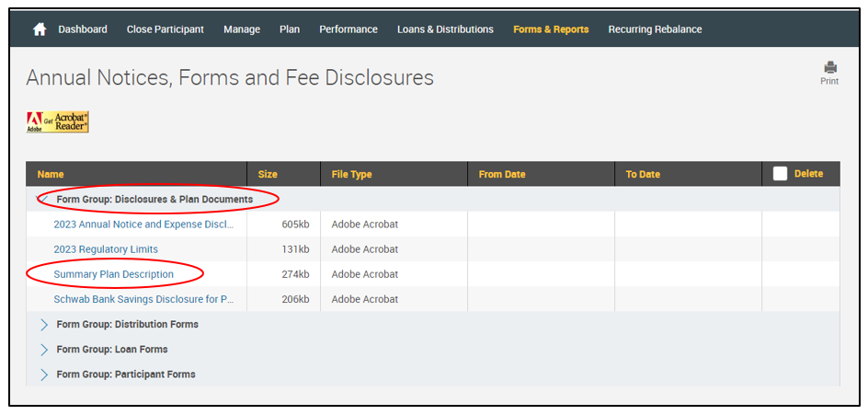The image size is (868, 415).
Task: Collapse the Disclosures & Plan Documents group
Action: pos(43,199)
